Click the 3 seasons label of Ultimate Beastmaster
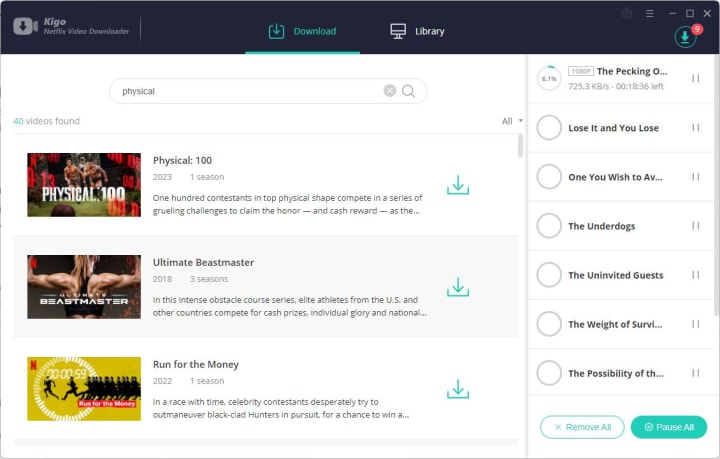This screenshot has width=720, height=459. (x=209, y=279)
